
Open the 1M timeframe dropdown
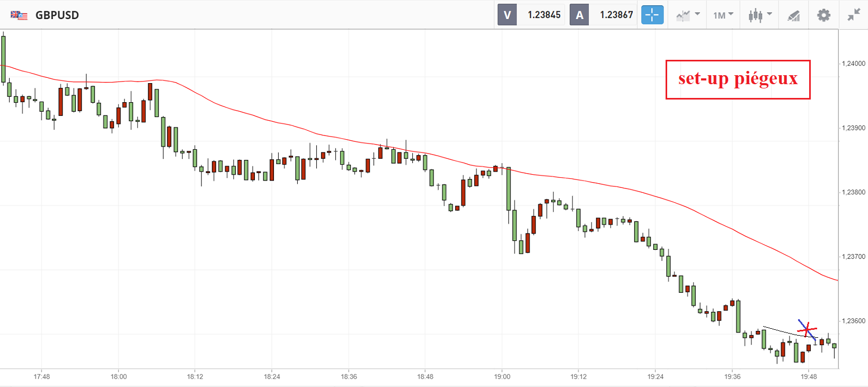(723, 15)
